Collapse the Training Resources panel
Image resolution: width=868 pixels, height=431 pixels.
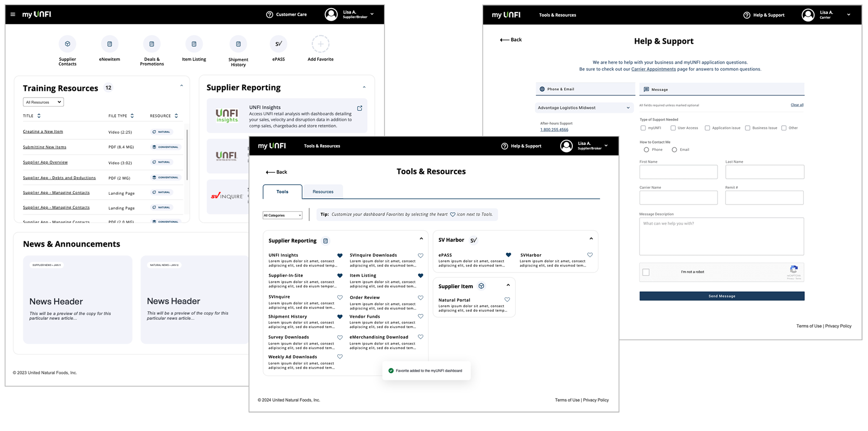point(182,85)
